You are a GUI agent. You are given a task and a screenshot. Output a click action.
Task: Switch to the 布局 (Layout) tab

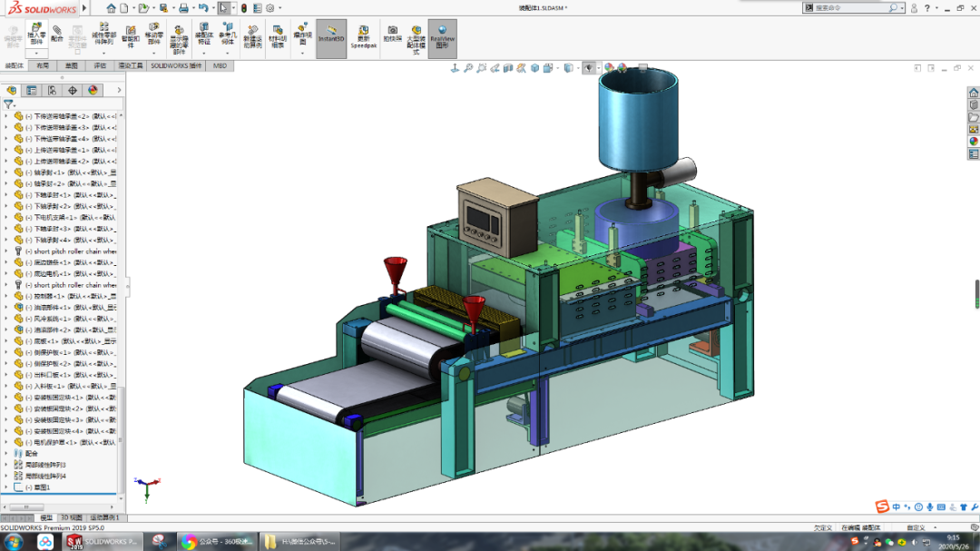(43, 65)
